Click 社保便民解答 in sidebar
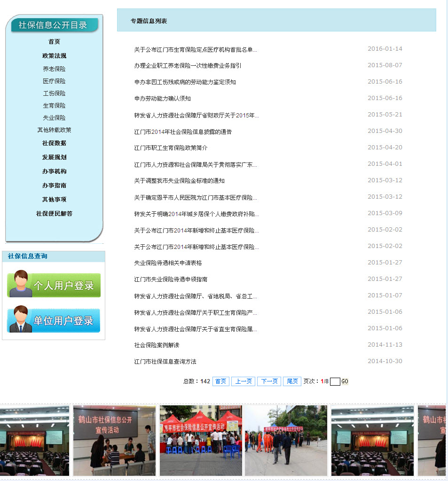This screenshot has height=481, width=448. [54, 214]
